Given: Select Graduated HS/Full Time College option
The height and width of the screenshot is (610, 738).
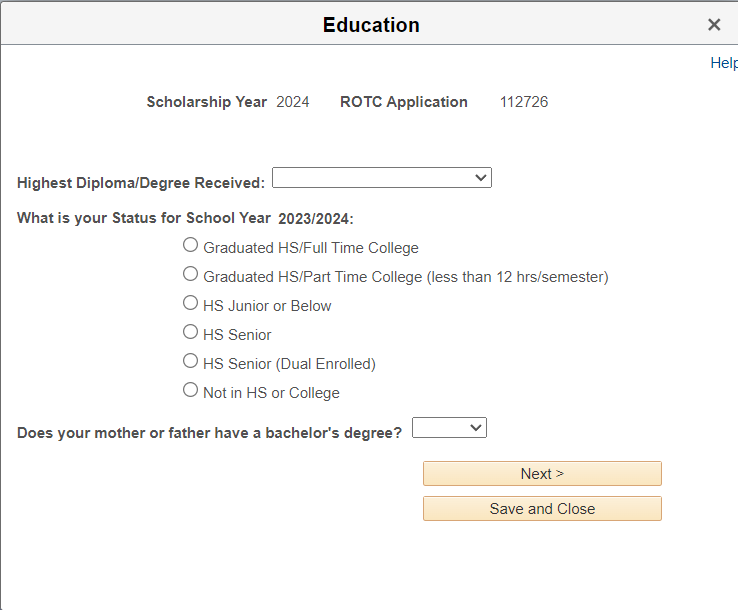Looking at the screenshot, I should point(190,245).
